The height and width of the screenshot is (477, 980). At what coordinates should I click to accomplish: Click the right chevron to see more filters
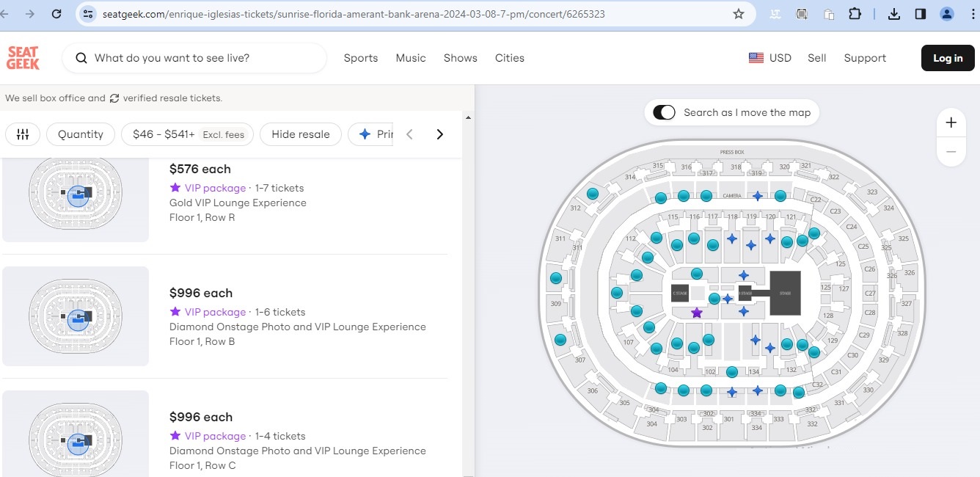[x=439, y=134]
